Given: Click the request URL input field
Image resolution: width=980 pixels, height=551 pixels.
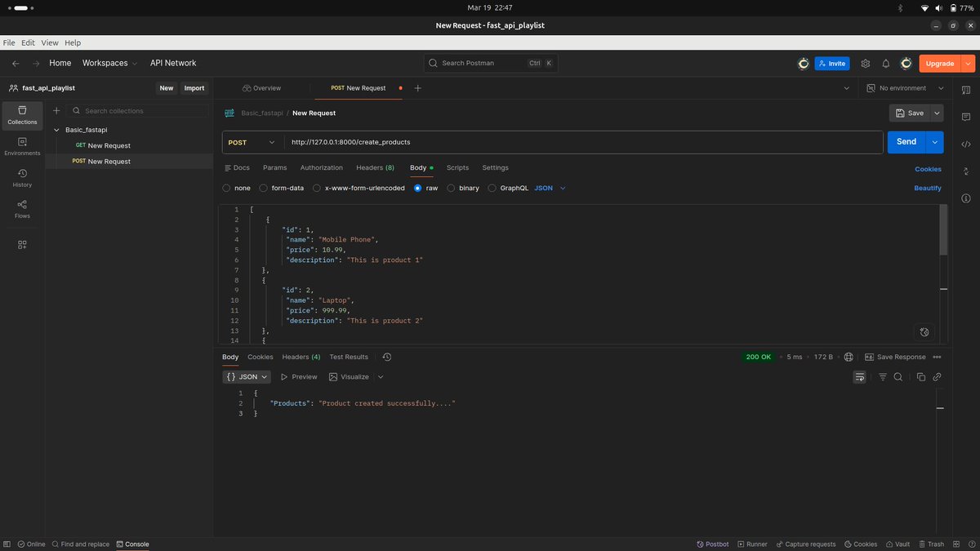Looking at the screenshot, I should (x=583, y=142).
